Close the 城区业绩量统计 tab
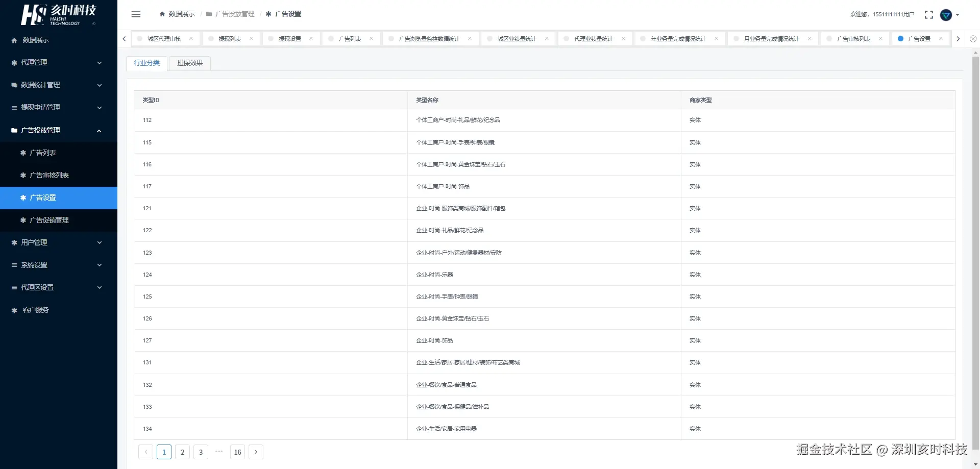The height and width of the screenshot is (469, 980). point(547,39)
